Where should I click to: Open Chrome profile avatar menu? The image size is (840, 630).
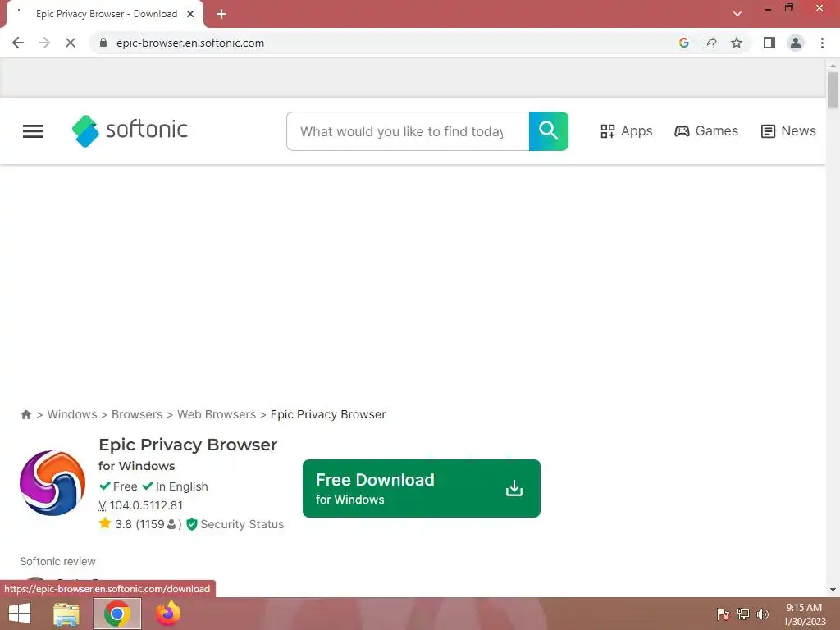tap(796, 43)
